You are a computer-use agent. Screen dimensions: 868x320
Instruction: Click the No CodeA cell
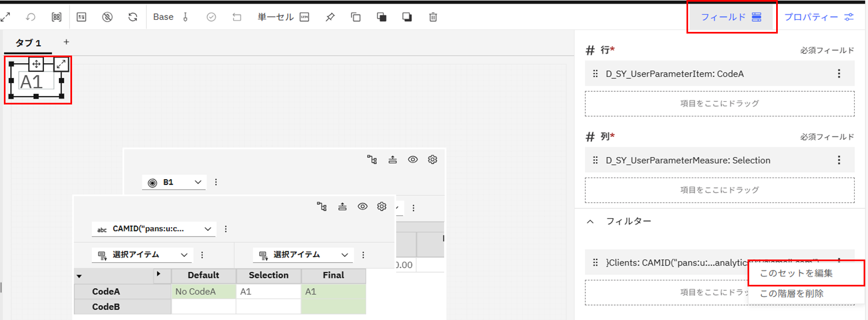(204, 291)
